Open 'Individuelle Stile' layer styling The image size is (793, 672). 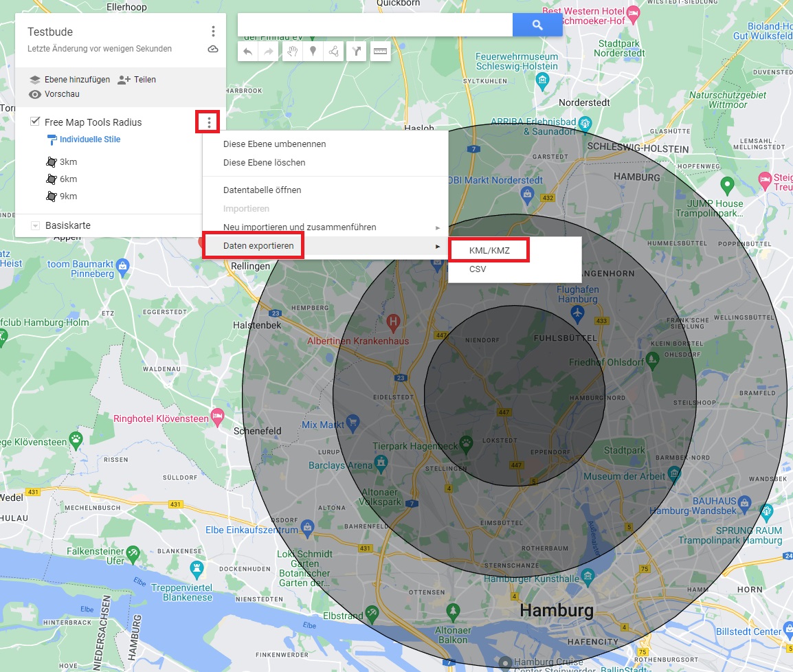click(x=84, y=139)
